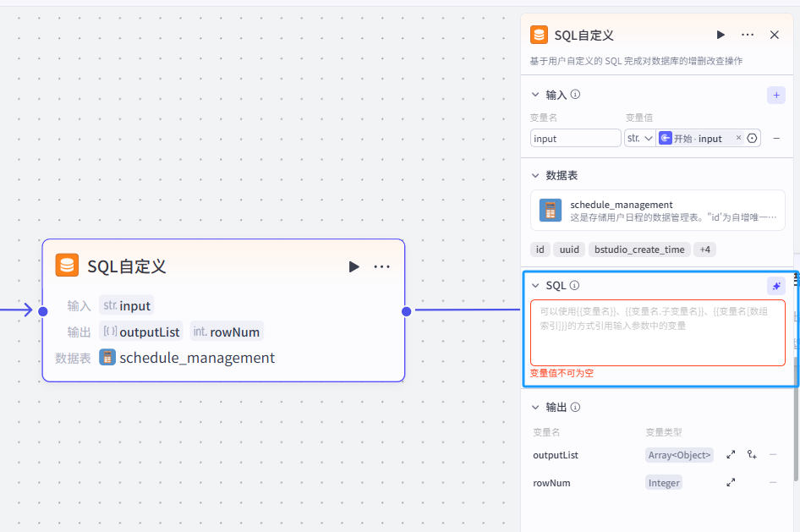The image size is (800, 532).
Task: Remove the 开始·input reference with the x
Action: [738, 138]
